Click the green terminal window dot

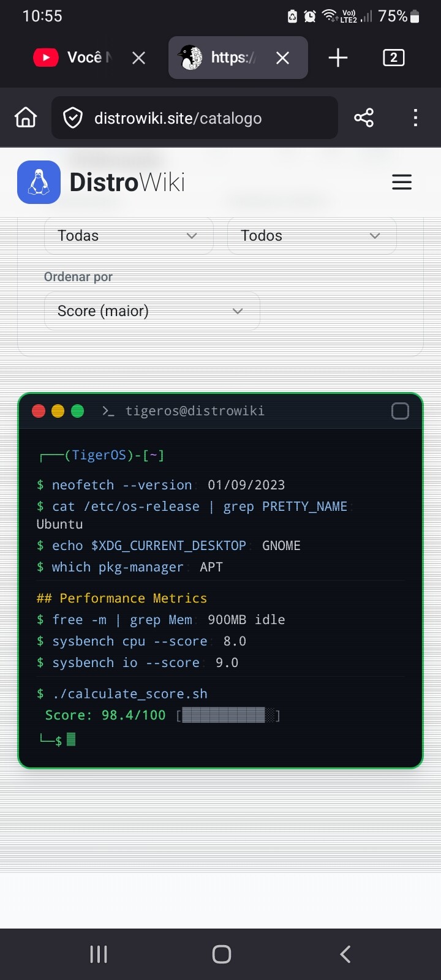pyautogui.click(x=78, y=411)
